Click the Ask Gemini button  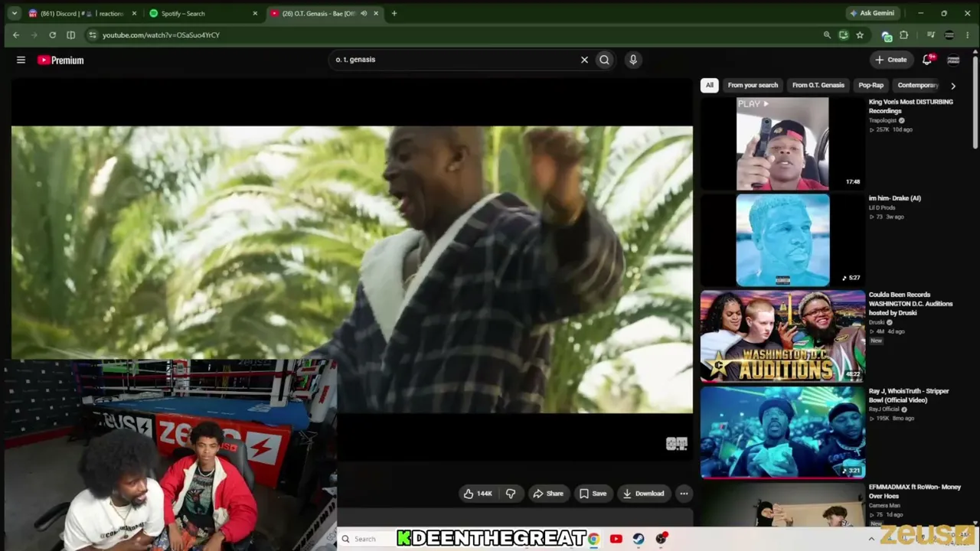click(x=872, y=13)
